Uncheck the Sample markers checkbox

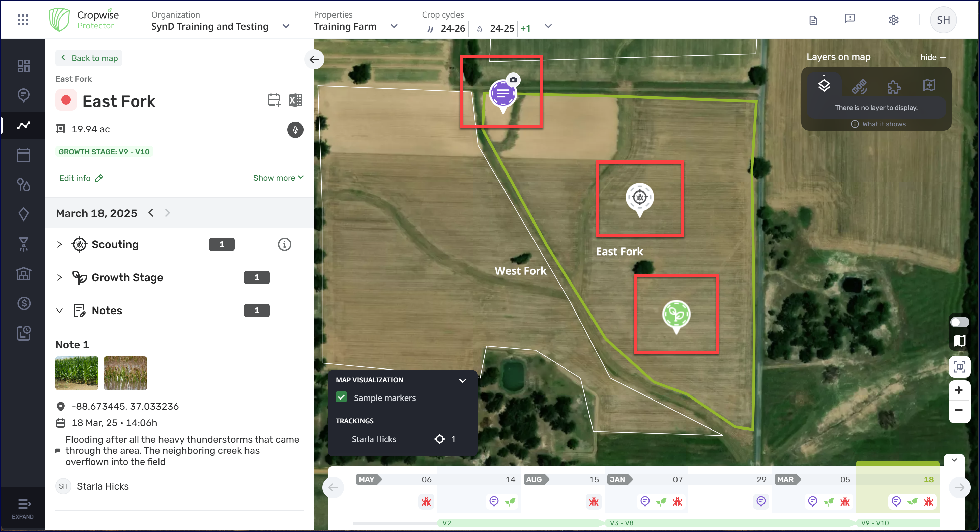tap(341, 397)
